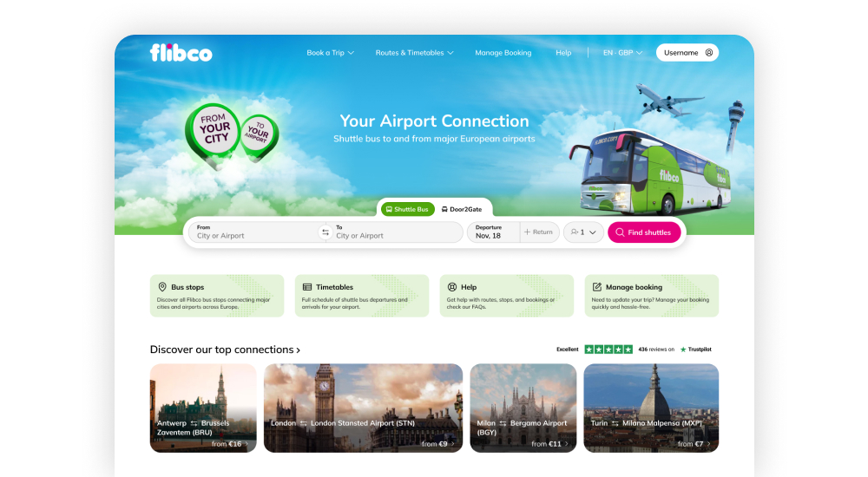
Task: Open Manage Booking in navigation
Action: pos(503,53)
